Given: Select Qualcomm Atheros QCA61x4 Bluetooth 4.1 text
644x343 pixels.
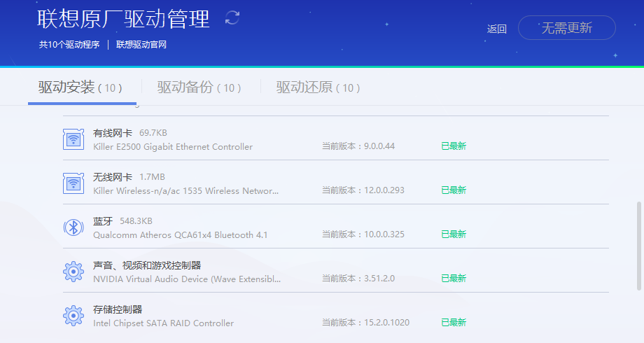Looking at the screenshot, I should coord(181,235).
